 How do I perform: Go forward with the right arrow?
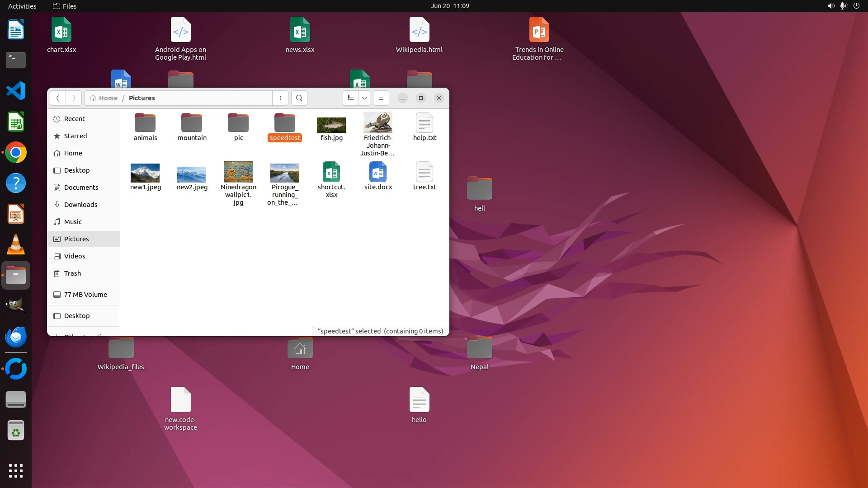pos(74,98)
